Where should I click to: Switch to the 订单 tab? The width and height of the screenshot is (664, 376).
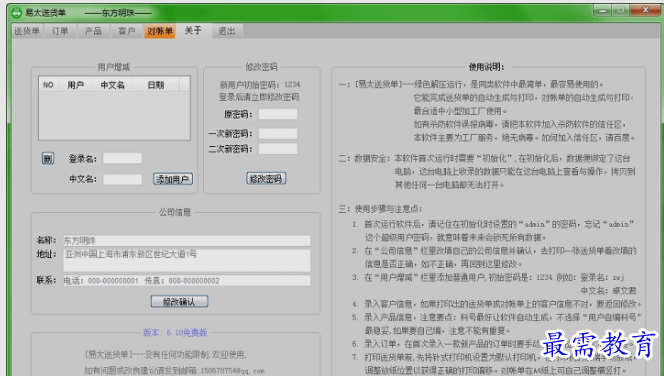click(x=60, y=31)
